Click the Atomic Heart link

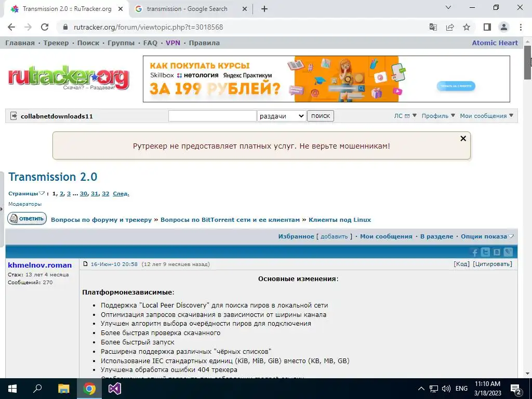pyautogui.click(x=495, y=43)
